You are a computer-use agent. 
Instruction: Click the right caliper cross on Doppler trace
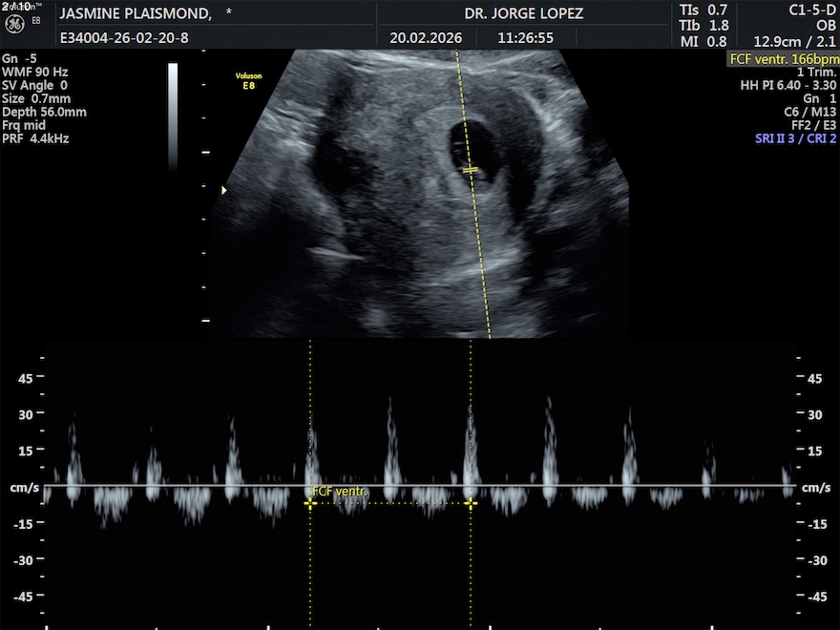tap(471, 503)
